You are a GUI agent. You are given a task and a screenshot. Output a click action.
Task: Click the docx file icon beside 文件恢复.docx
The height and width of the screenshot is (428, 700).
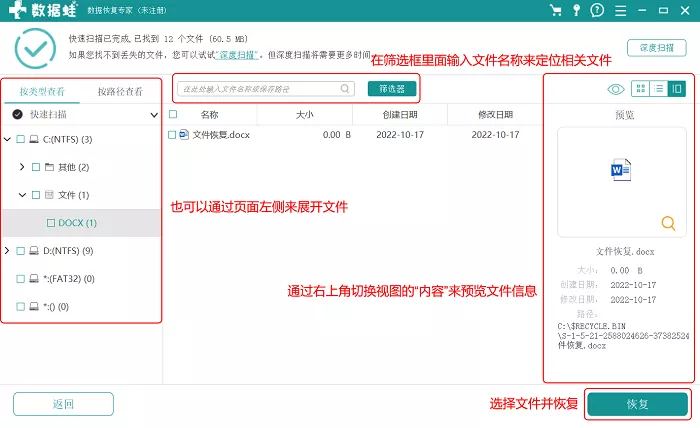184,134
